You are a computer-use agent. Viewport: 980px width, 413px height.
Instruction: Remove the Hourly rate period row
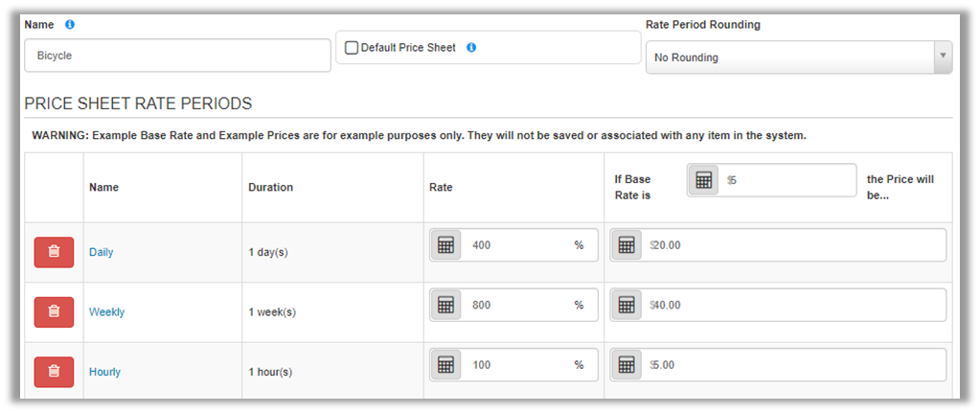pyautogui.click(x=54, y=372)
